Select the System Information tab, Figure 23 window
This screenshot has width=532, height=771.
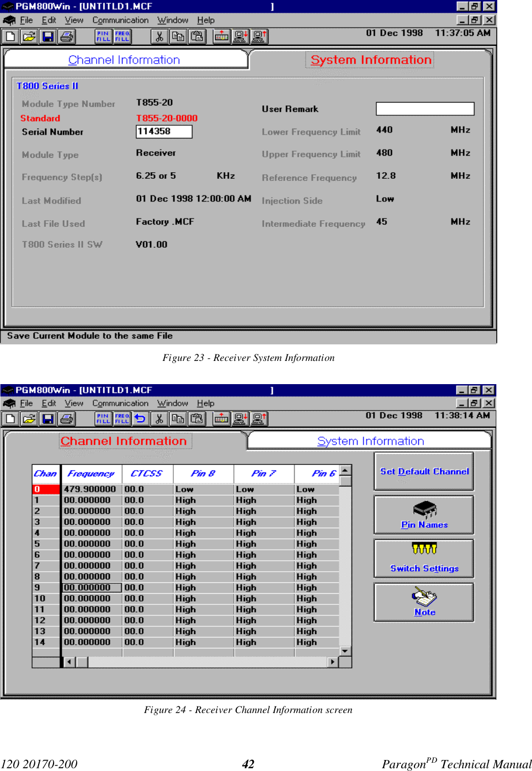click(371, 60)
